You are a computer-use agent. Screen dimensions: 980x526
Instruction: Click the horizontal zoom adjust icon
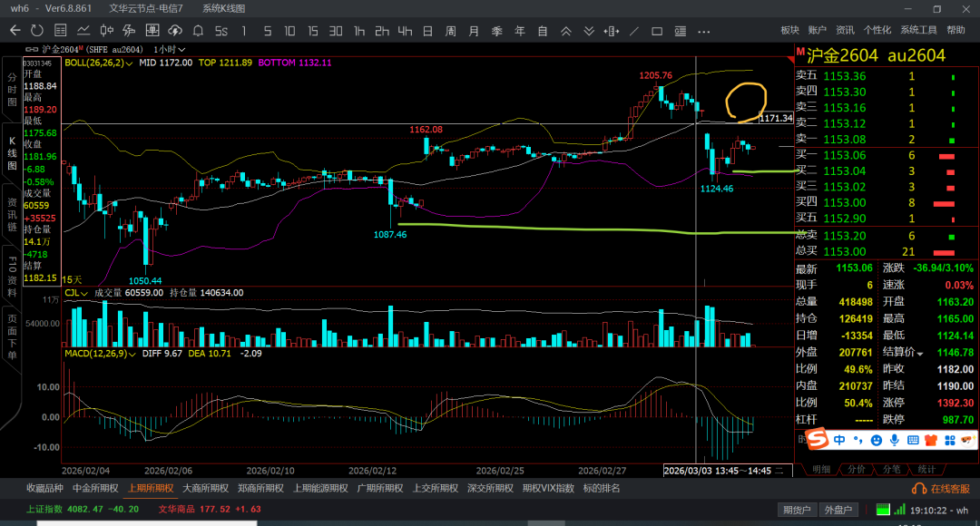coord(612,31)
